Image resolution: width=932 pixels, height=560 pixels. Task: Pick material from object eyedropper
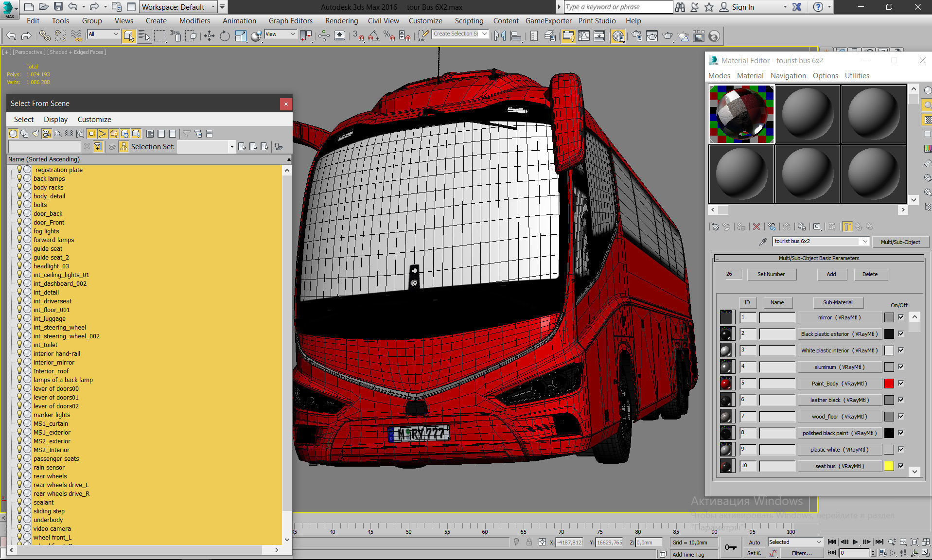coord(762,242)
